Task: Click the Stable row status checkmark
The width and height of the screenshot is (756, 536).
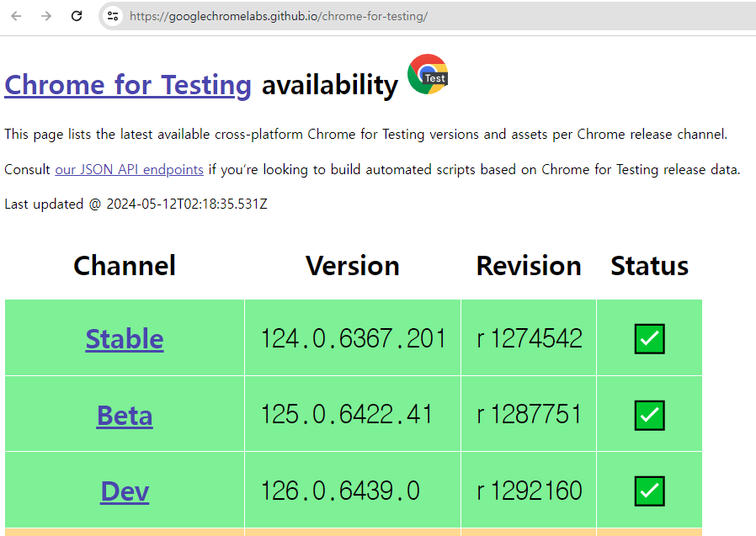Action: (649, 338)
